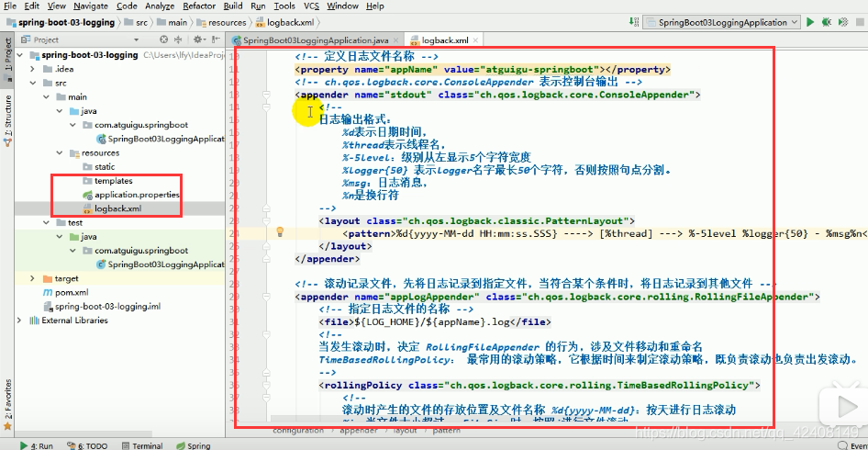868x450 pixels.
Task: Select the templates folder in tree
Action: pyautogui.click(x=107, y=181)
